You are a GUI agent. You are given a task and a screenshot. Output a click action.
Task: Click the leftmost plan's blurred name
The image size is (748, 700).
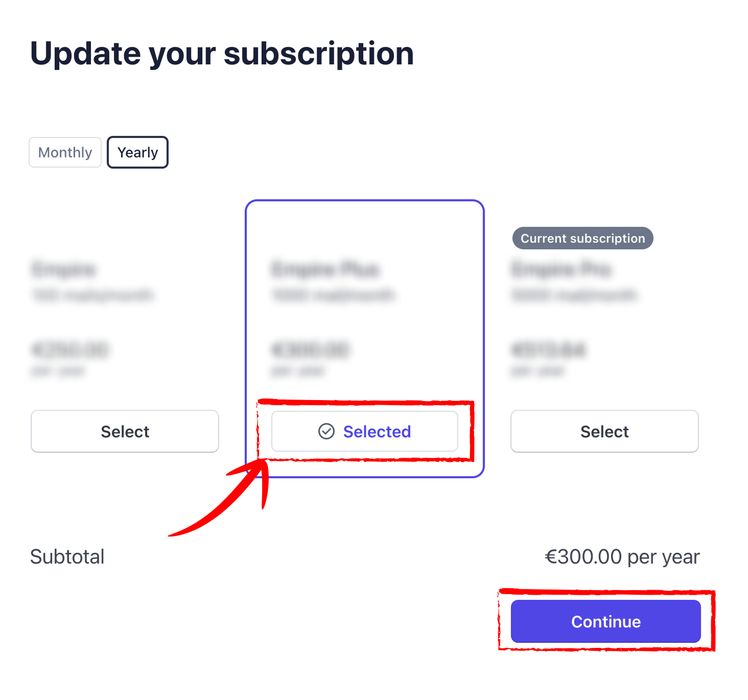coord(64,269)
